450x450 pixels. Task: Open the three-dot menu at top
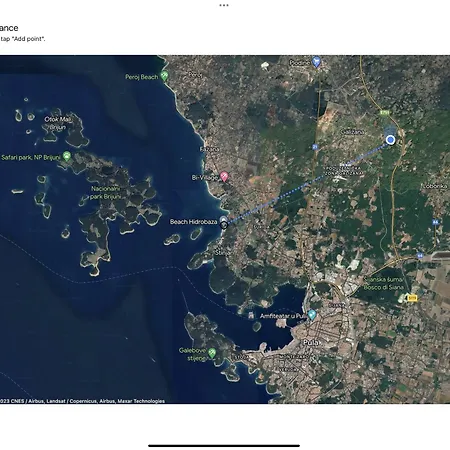(224, 5)
